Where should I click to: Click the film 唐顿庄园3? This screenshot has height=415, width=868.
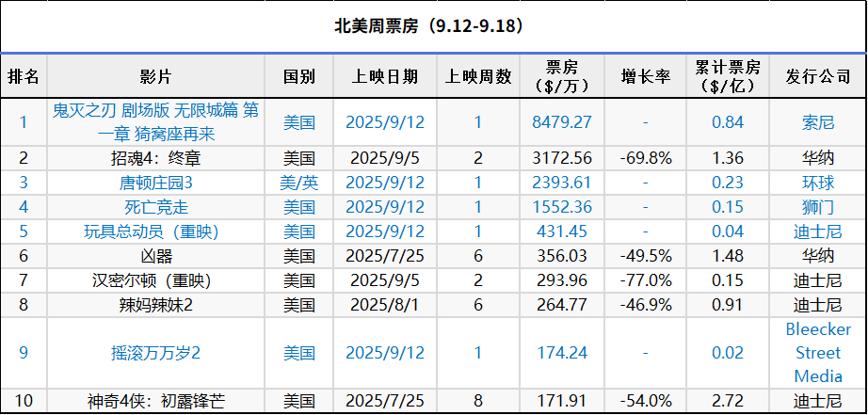155,183
